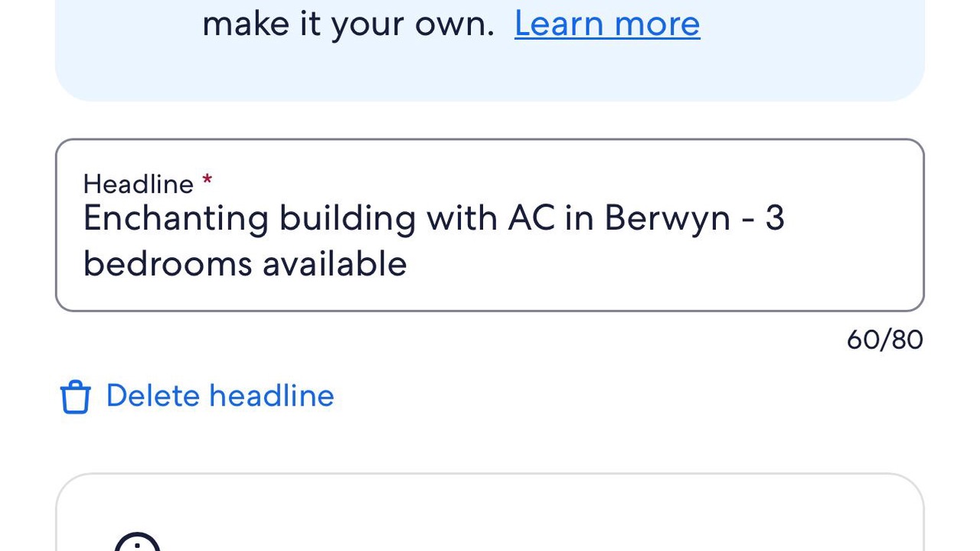Click the word building in the headline
The width and height of the screenshot is (980, 551).
coord(347,219)
